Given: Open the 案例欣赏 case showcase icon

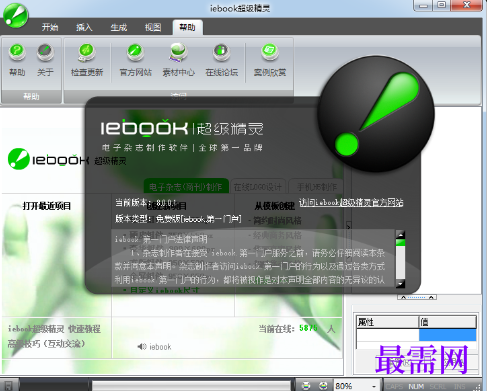Looking at the screenshot, I should 270,59.
